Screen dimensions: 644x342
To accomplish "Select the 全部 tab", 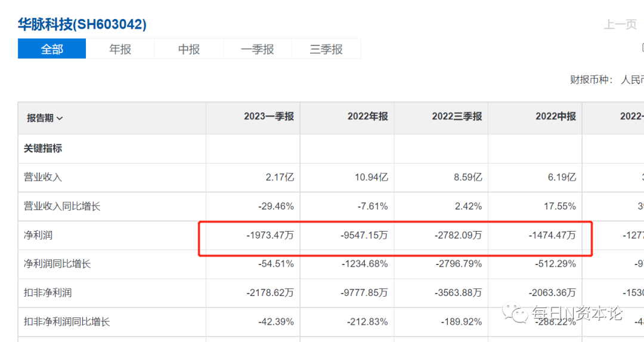I will point(52,49).
